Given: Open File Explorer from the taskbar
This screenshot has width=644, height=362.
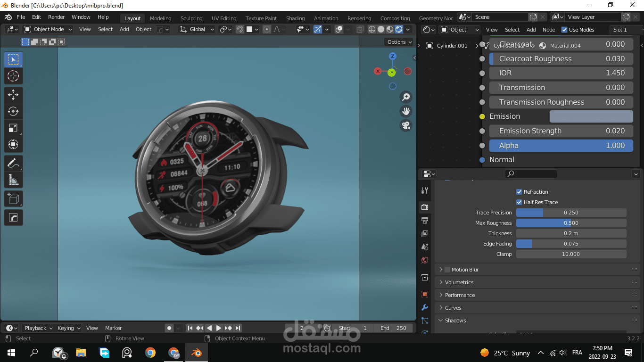Looking at the screenshot, I should [81, 352].
